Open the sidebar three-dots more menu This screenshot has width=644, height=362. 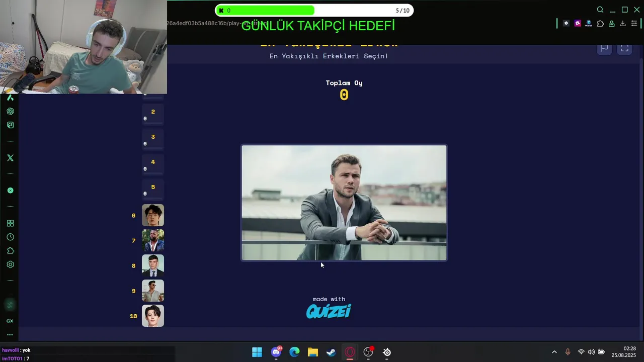10,334
